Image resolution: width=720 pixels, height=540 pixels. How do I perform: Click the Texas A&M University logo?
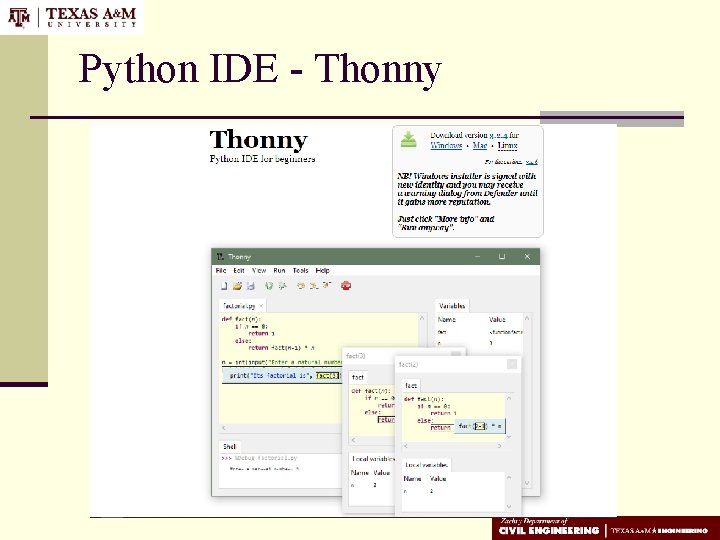pyautogui.click(x=72, y=17)
